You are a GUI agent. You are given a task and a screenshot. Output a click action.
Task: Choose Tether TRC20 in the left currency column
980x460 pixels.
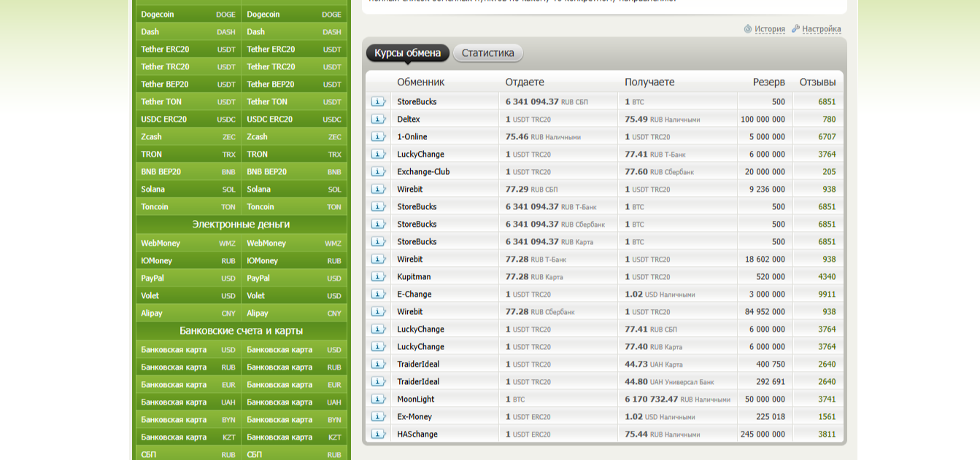coord(188,66)
